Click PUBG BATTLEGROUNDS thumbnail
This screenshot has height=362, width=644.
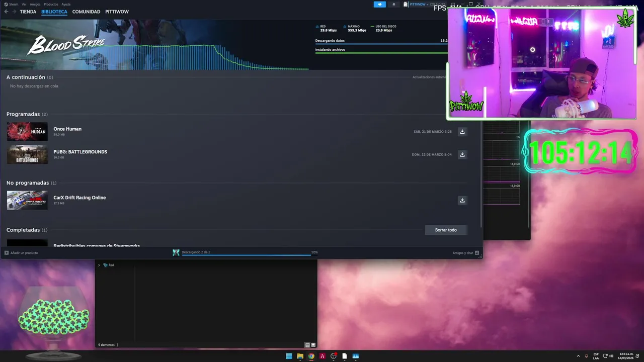click(27, 154)
